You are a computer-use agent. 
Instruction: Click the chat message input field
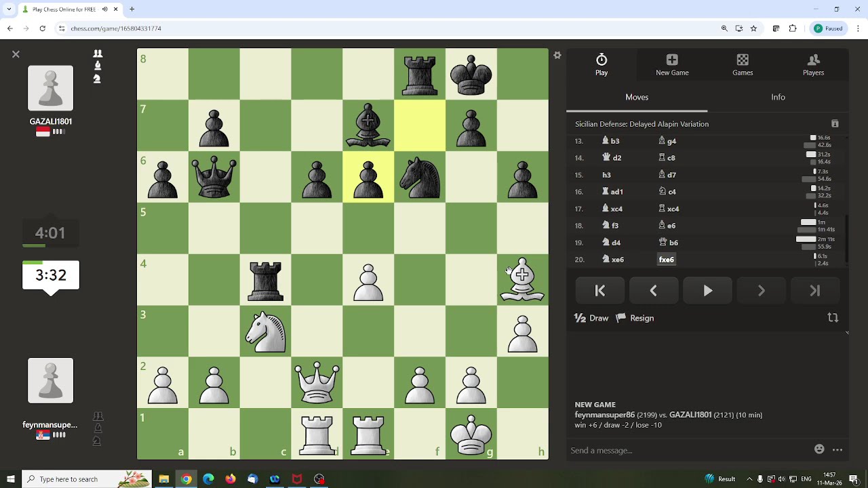tap(688, 450)
